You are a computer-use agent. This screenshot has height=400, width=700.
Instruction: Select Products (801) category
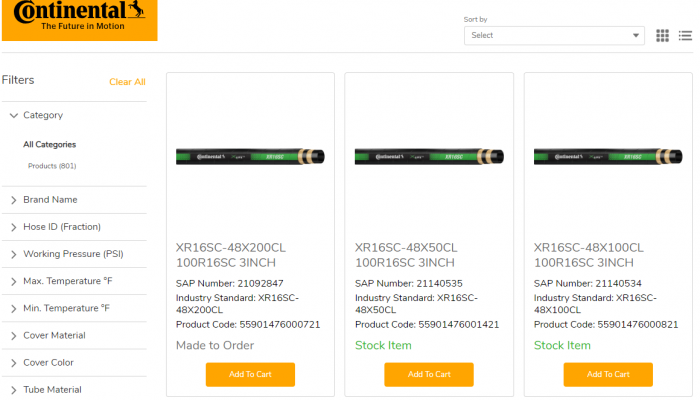click(x=52, y=166)
